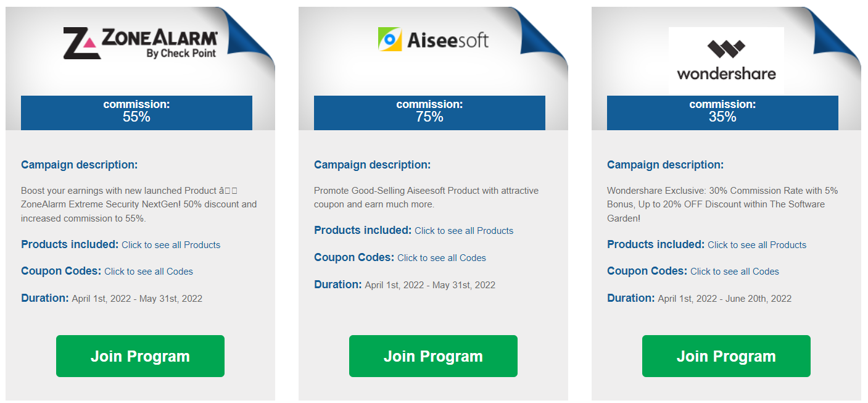Screen dimensions: 868x403
Task: Open ZoneAlarm 'Click to see all Products' link
Action: tap(171, 245)
